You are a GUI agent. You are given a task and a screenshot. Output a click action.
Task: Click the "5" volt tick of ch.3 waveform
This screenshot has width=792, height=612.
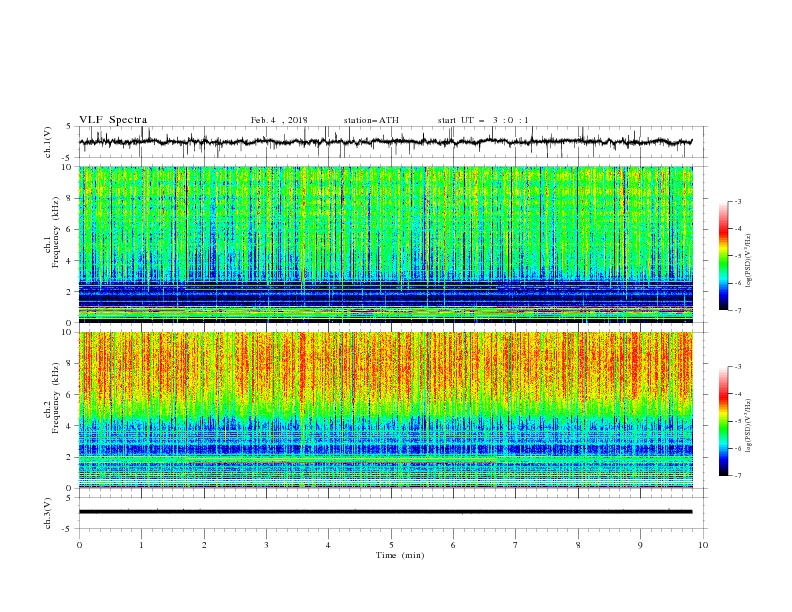(x=70, y=498)
